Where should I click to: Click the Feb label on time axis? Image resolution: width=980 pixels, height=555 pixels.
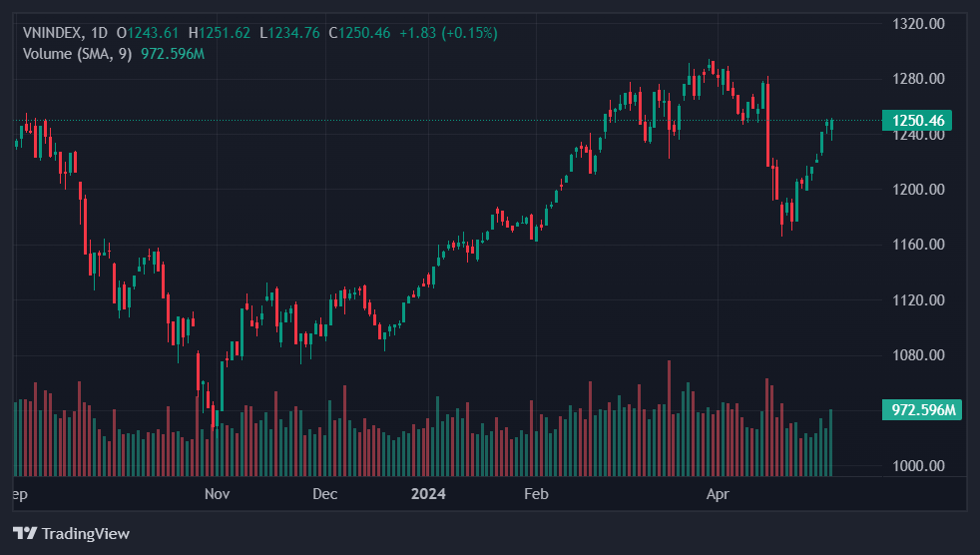click(537, 494)
